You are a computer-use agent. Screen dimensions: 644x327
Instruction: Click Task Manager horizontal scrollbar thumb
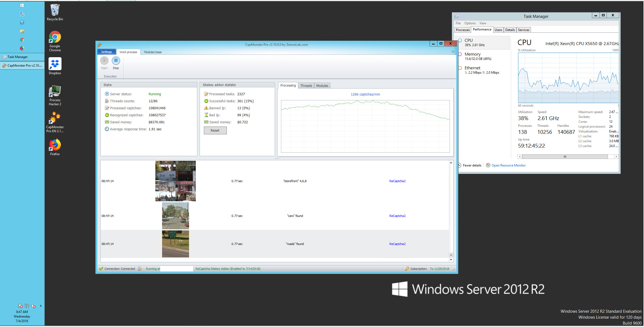click(x=565, y=156)
